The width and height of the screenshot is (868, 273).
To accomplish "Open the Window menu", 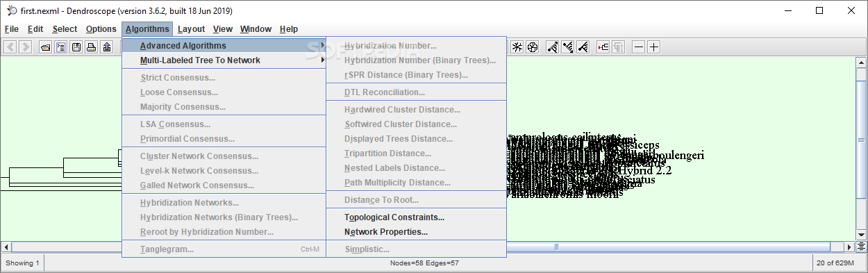I will (256, 29).
